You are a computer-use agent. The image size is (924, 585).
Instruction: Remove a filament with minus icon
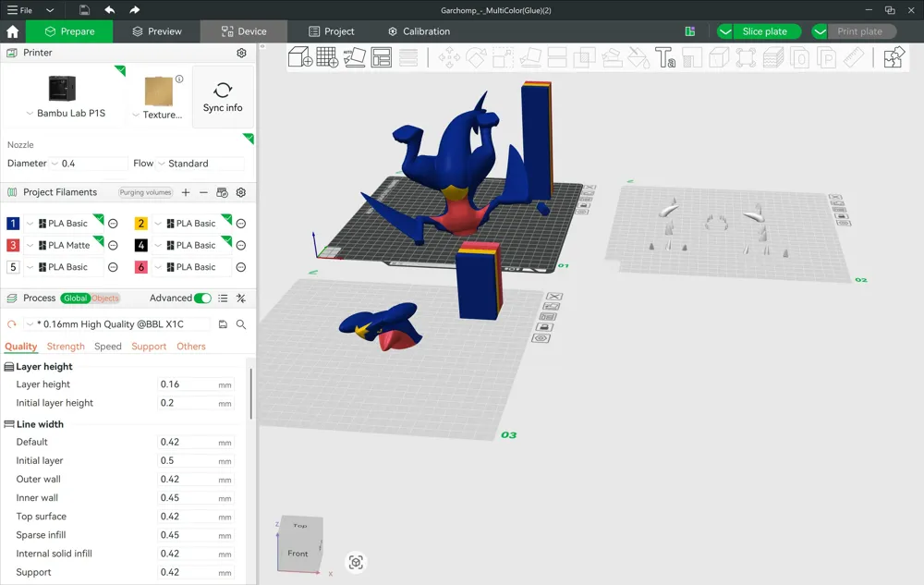click(203, 192)
